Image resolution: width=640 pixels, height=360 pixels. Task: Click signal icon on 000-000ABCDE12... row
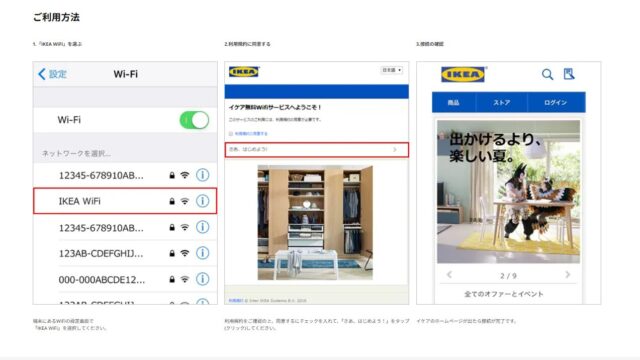pyautogui.click(x=185, y=280)
